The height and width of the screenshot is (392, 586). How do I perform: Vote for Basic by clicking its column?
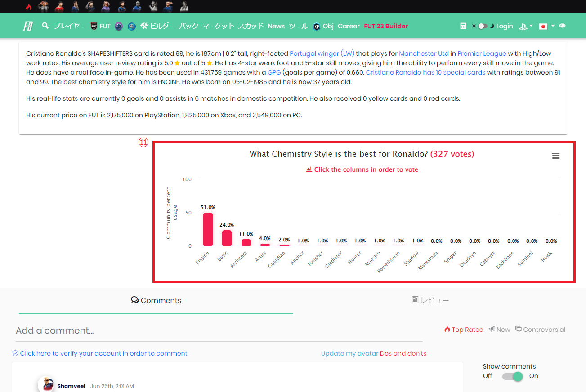(227, 238)
